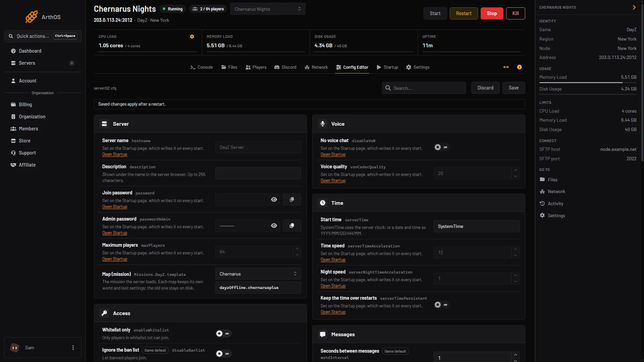Click the red Stop button
The image size is (644, 362).
(492, 13)
